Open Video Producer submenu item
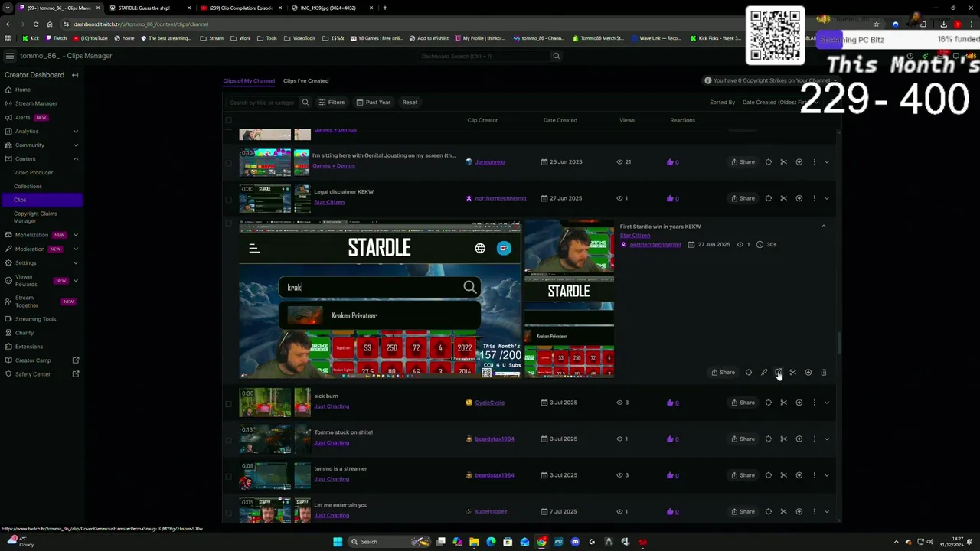Image resolution: width=980 pixels, height=551 pixels. (x=33, y=172)
